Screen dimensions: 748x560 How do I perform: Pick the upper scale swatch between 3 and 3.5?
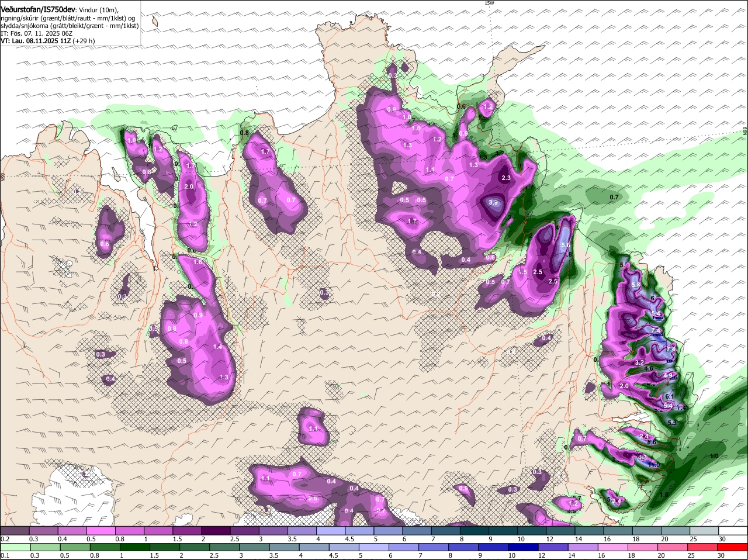(x=273, y=530)
